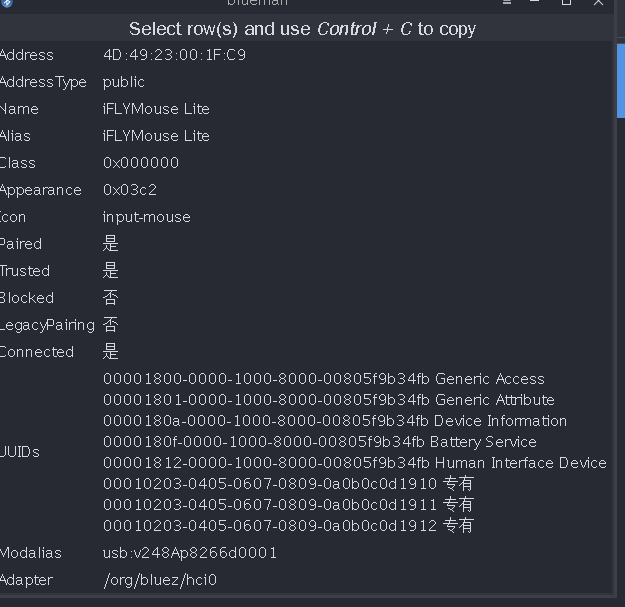Select the AddressType value public
This screenshot has height=607, width=625.
tap(124, 82)
